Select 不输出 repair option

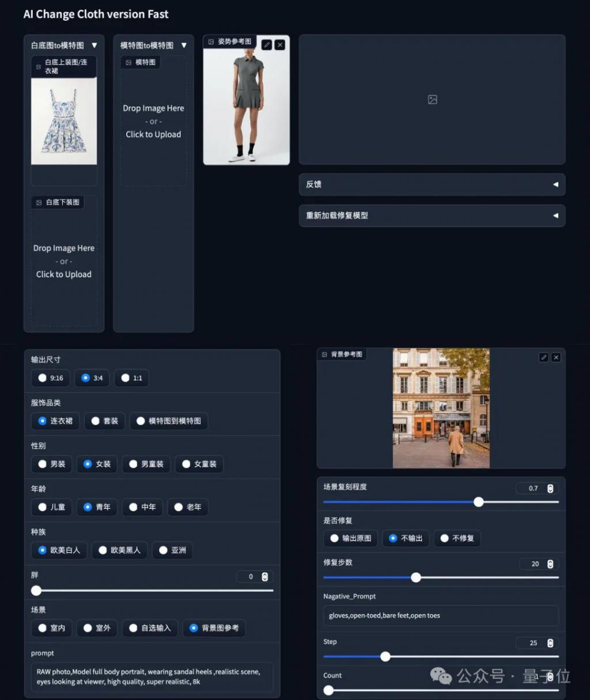point(406,538)
